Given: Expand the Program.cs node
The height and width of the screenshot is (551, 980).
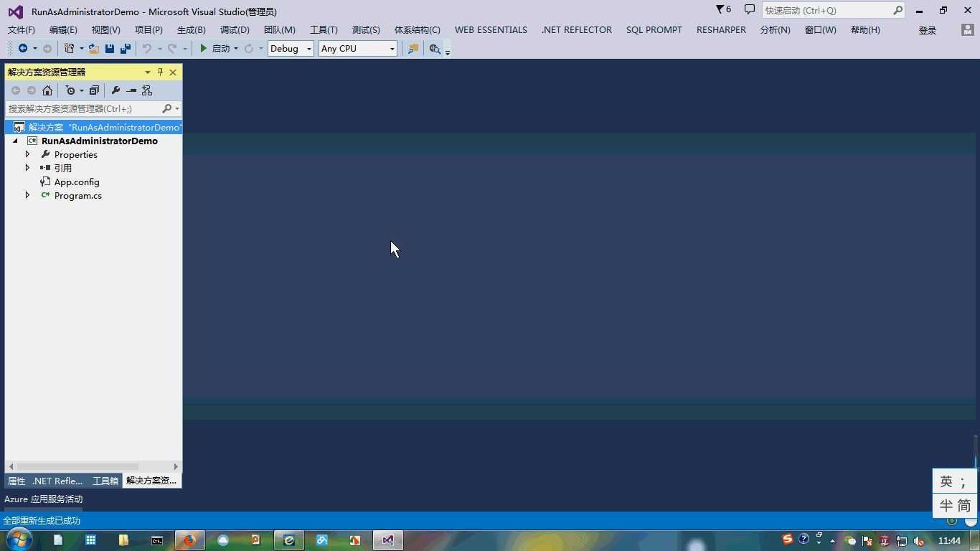Looking at the screenshot, I should tap(28, 195).
